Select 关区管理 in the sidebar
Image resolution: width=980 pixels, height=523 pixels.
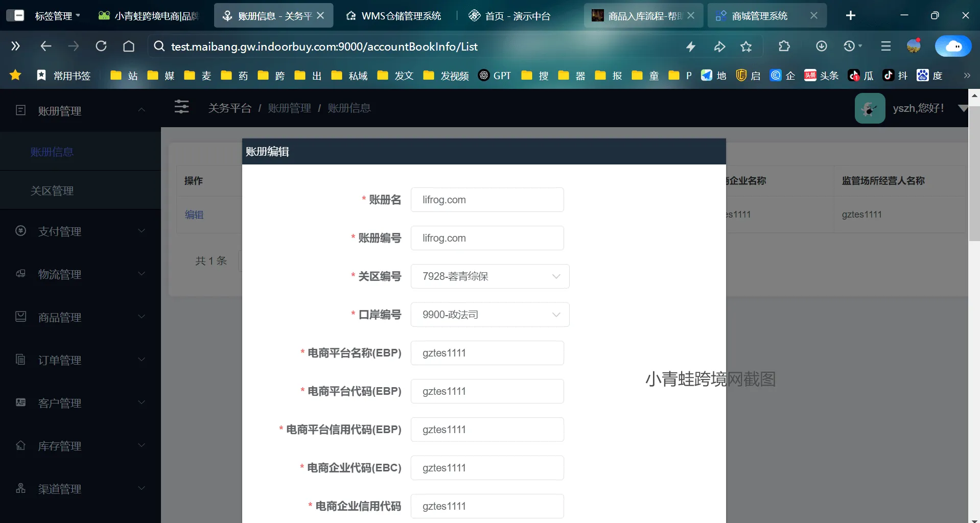pyautogui.click(x=52, y=191)
